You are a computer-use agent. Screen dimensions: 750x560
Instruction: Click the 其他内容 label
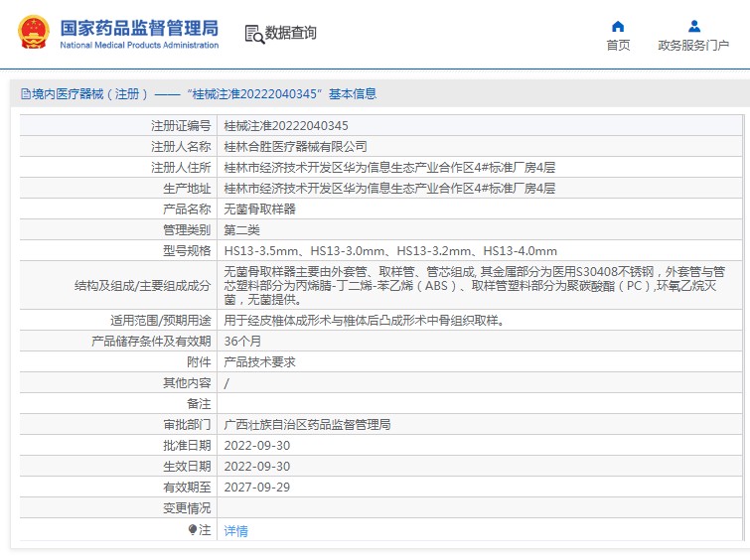point(187,383)
